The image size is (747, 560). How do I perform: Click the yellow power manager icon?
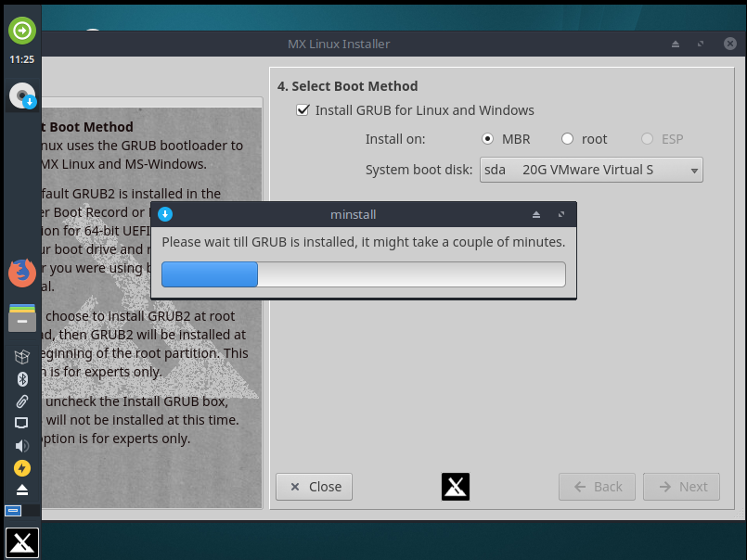tap(22, 468)
